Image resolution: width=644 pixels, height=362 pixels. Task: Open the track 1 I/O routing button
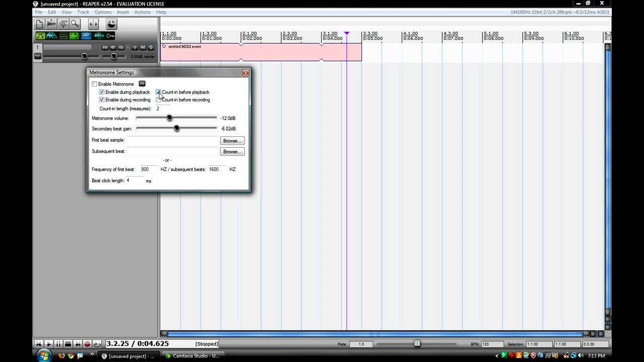[105, 48]
